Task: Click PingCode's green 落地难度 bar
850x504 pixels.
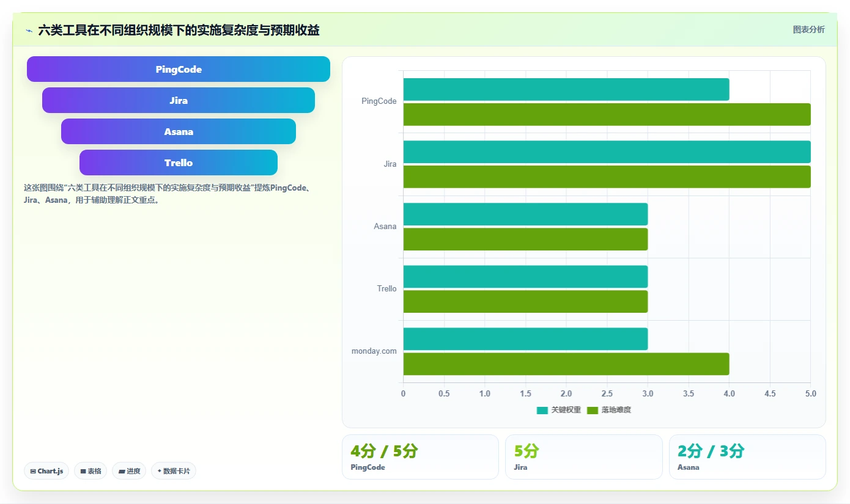Action: click(607, 114)
